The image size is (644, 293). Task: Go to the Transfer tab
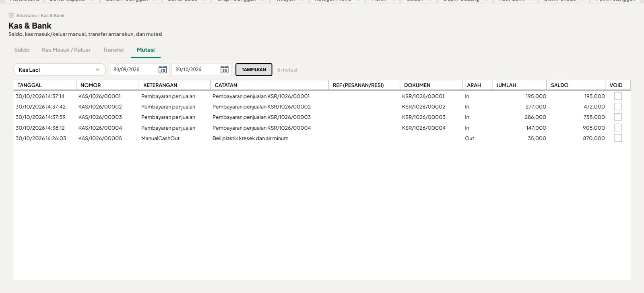point(114,50)
